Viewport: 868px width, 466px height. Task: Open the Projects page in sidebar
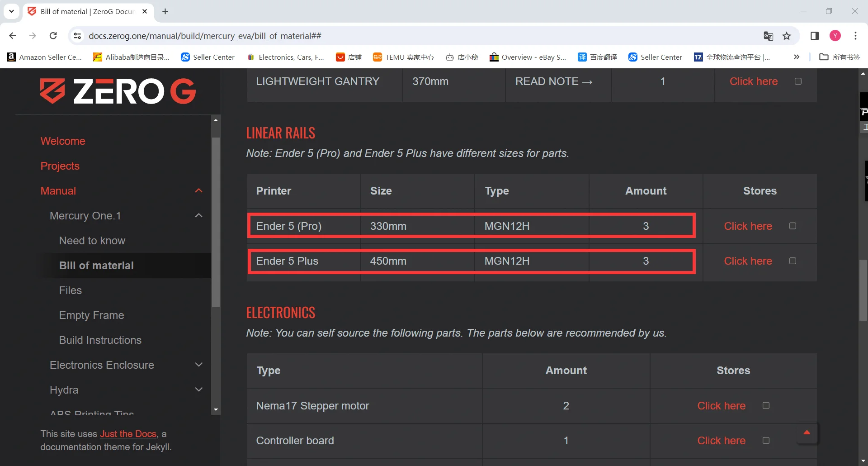tap(60, 166)
